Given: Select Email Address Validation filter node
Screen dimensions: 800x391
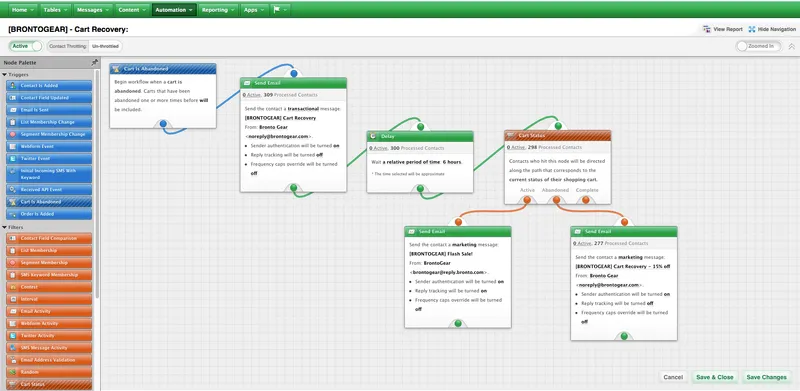Looking at the screenshot, I should coord(49,360).
